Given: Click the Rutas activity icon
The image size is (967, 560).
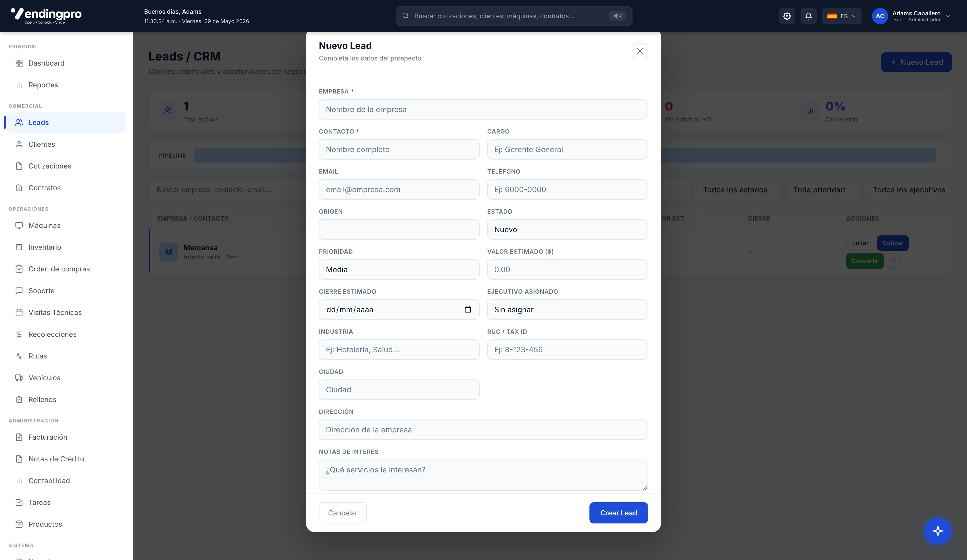Looking at the screenshot, I should [x=19, y=356].
